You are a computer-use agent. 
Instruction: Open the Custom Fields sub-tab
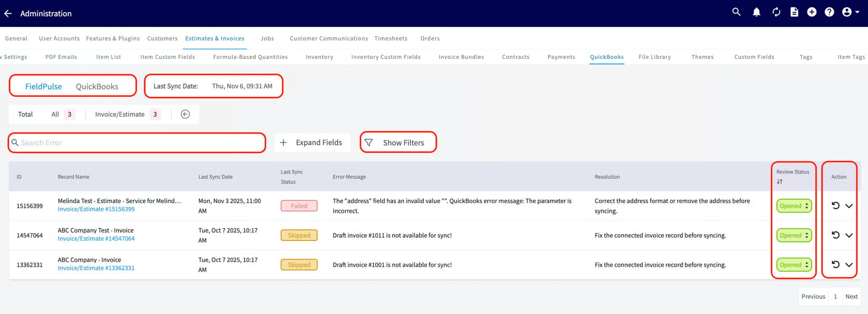click(754, 57)
